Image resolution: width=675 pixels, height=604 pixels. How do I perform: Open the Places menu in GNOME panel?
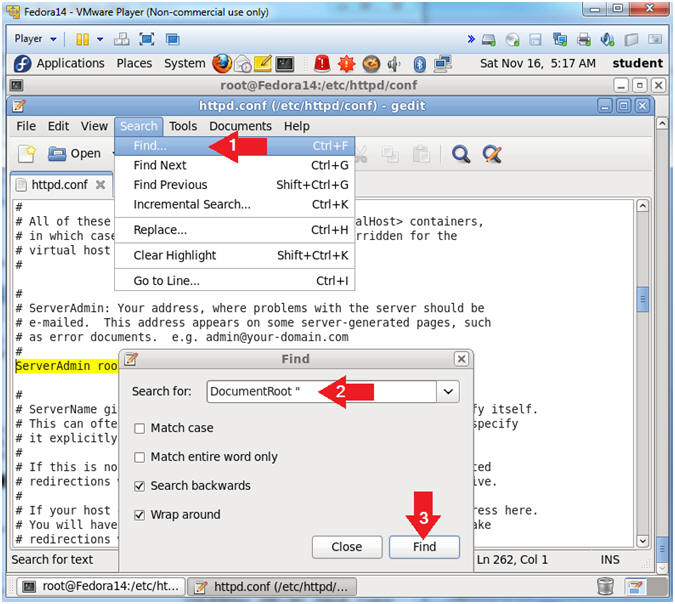point(134,63)
